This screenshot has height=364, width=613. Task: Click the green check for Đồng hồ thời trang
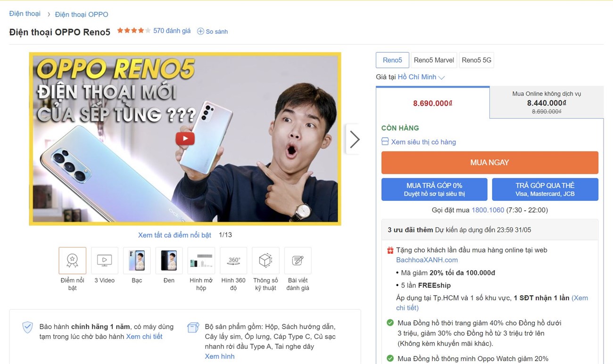[x=390, y=323]
